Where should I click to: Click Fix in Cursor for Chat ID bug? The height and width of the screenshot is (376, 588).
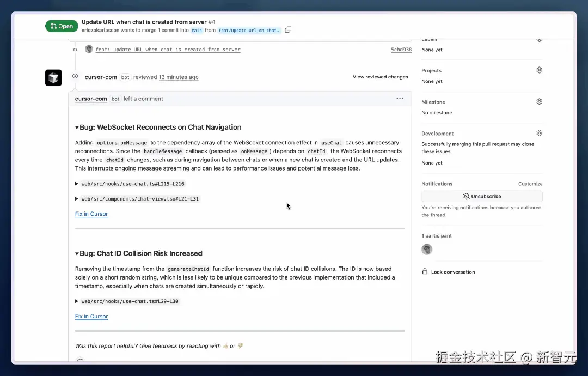click(91, 317)
